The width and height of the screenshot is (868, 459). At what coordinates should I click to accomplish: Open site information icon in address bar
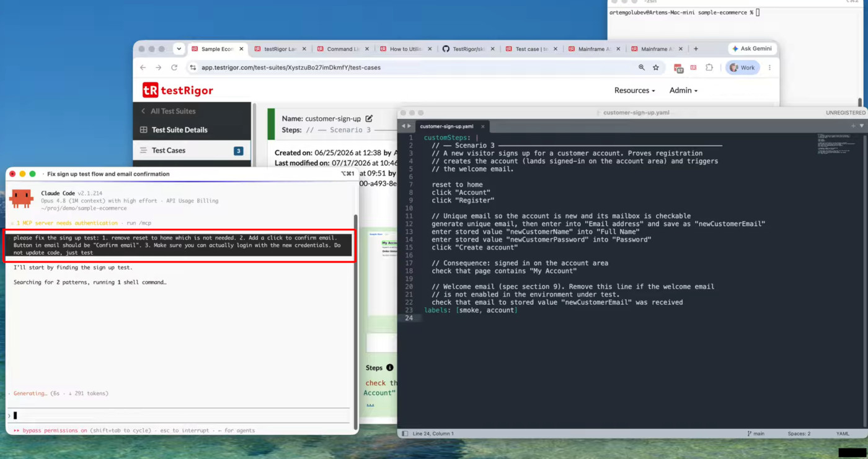193,68
